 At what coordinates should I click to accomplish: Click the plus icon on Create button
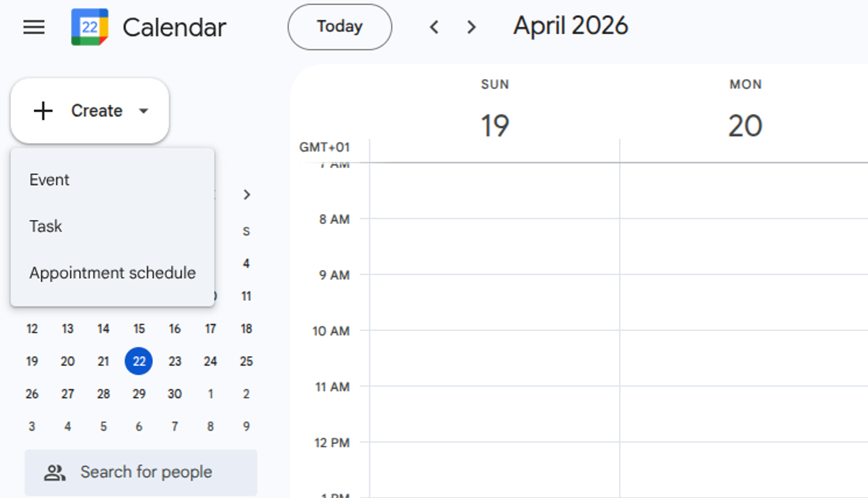43,111
